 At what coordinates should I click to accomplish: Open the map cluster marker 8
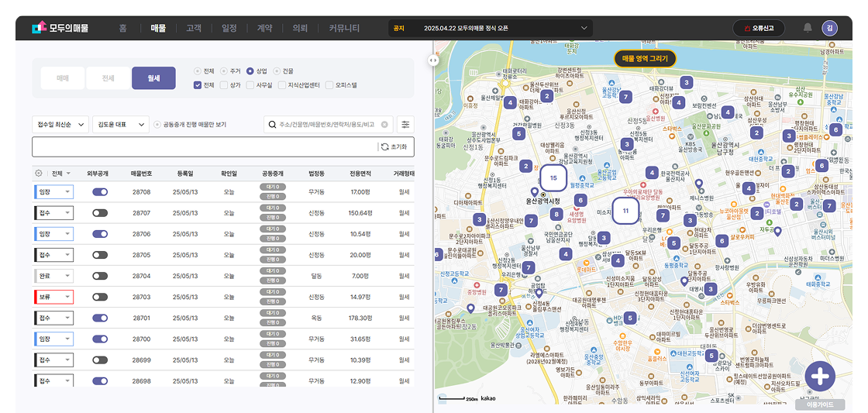pyautogui.click(x=557, y=214)
